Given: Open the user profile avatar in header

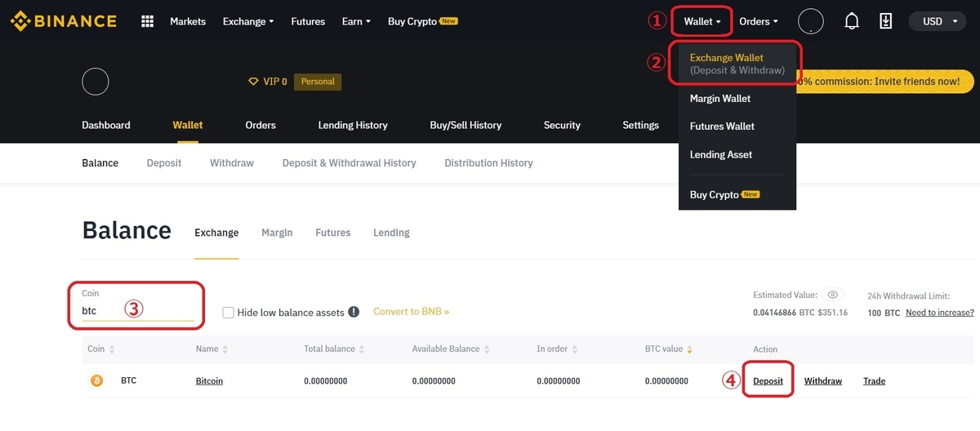Looking at the screenshot, I should pyautogui.click(x=811, y=21).
